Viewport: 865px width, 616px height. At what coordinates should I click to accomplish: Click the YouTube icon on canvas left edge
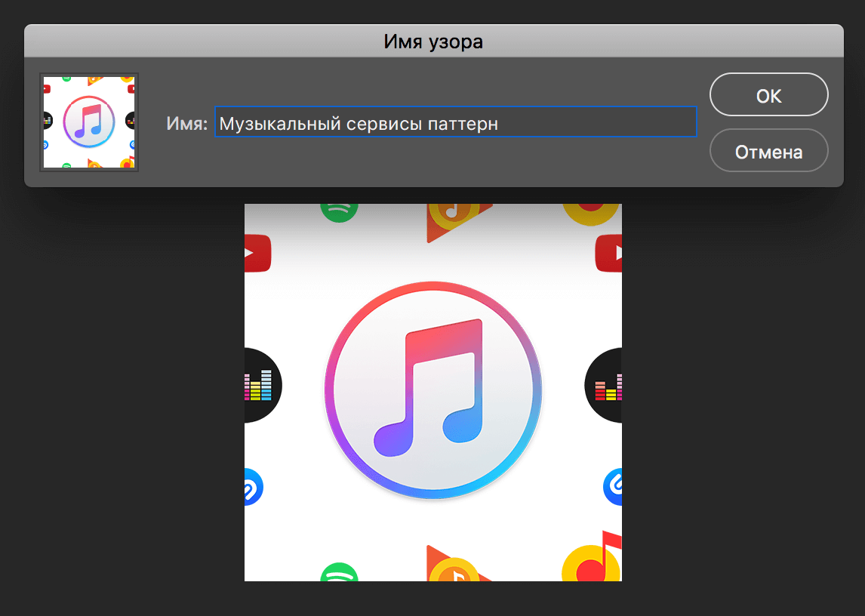click(257, 253)
